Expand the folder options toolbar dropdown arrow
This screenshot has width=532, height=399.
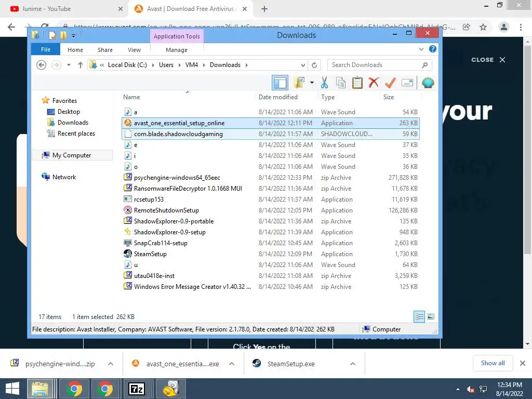coord(312,83)
